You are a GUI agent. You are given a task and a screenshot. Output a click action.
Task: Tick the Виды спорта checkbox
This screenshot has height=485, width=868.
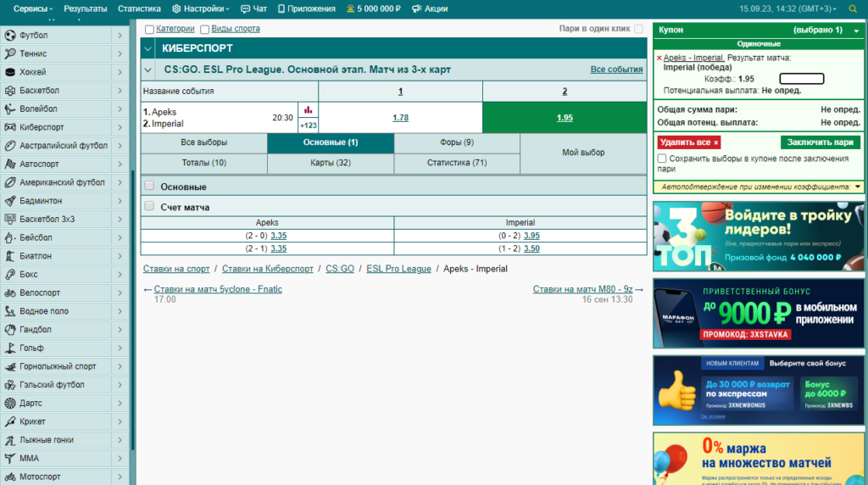tap(204, 30)
